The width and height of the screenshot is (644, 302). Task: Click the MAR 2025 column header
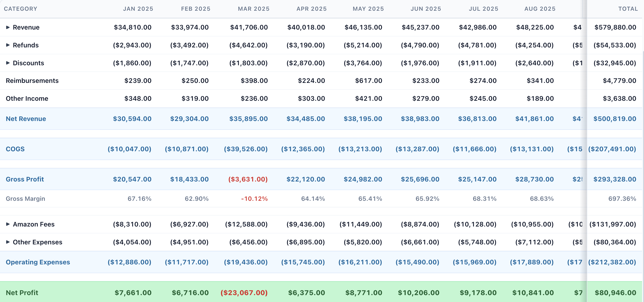[x=253, y=9]
